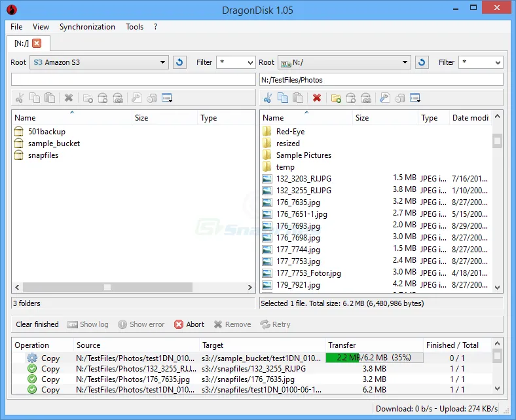Click the empty left pane path field

(x=134, y=79)
